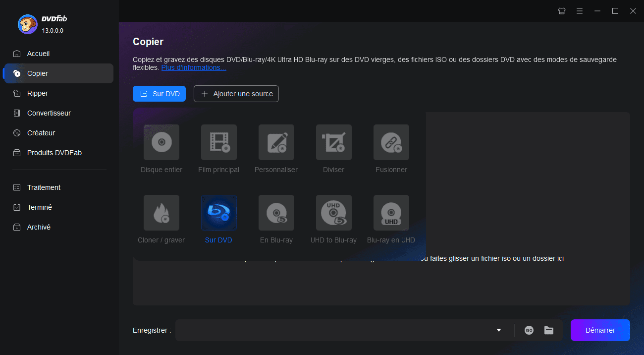Select the Disque entier copy mode icon
The width and height of the screenshot is (644, 355).
point(161,142)
